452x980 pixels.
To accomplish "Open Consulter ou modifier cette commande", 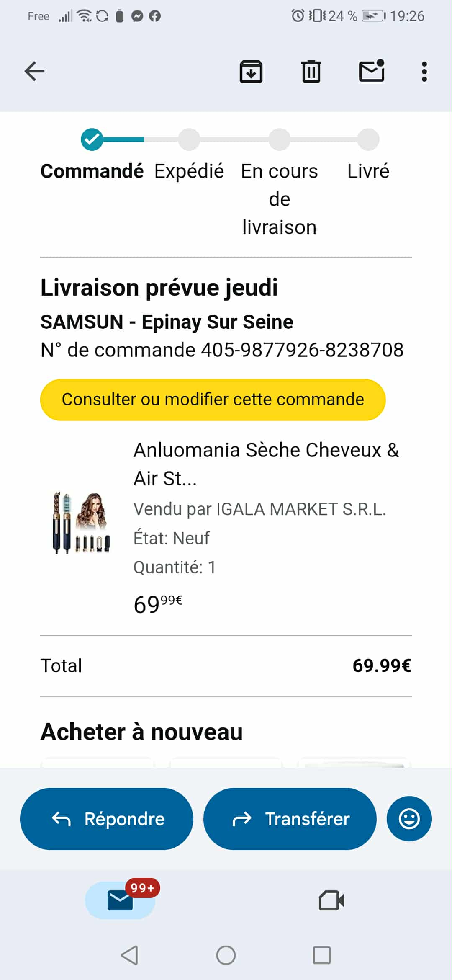I will [213, 400].
